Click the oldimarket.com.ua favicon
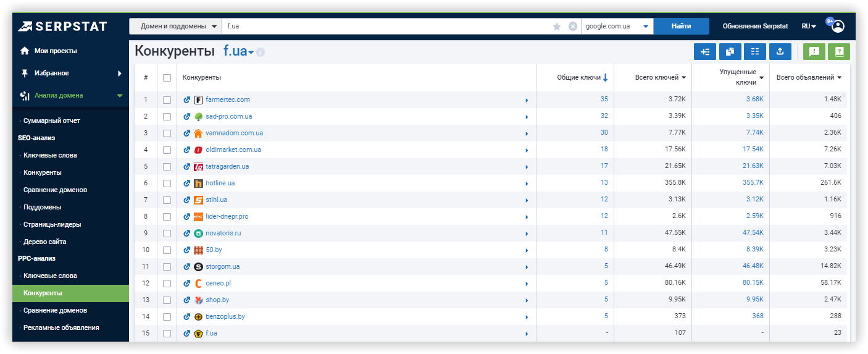The height and width of the screenshot is (354, 868). coord(198,150)
